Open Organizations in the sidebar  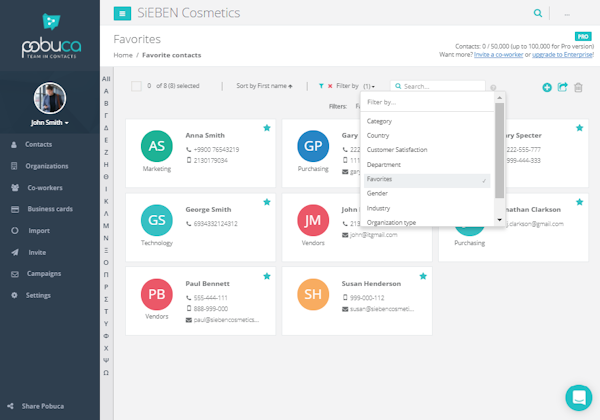click(x=47, y=166)
